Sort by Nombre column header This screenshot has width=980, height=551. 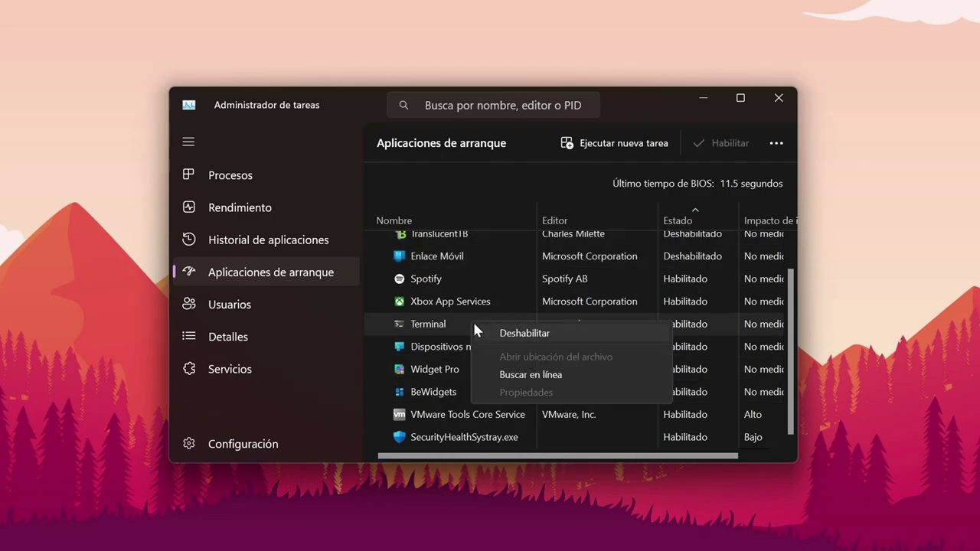click(x=394, y=220)
